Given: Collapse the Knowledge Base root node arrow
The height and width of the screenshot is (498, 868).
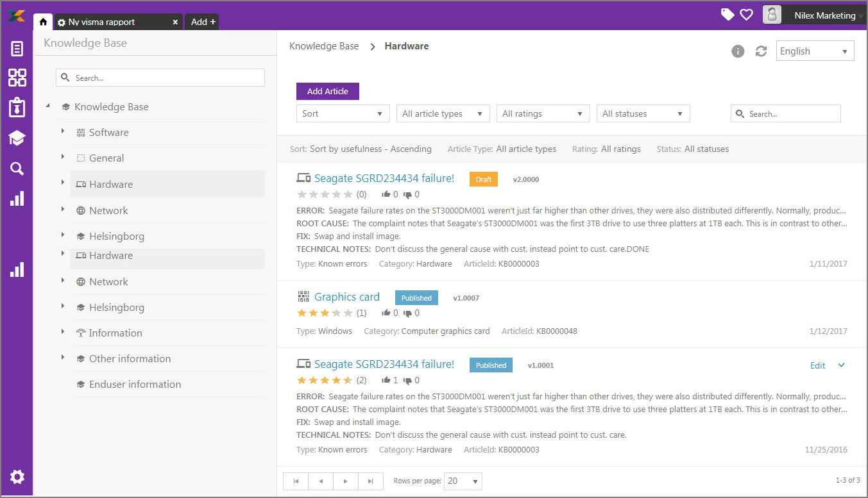Looking at the screenshot, I should click(48, 106).
